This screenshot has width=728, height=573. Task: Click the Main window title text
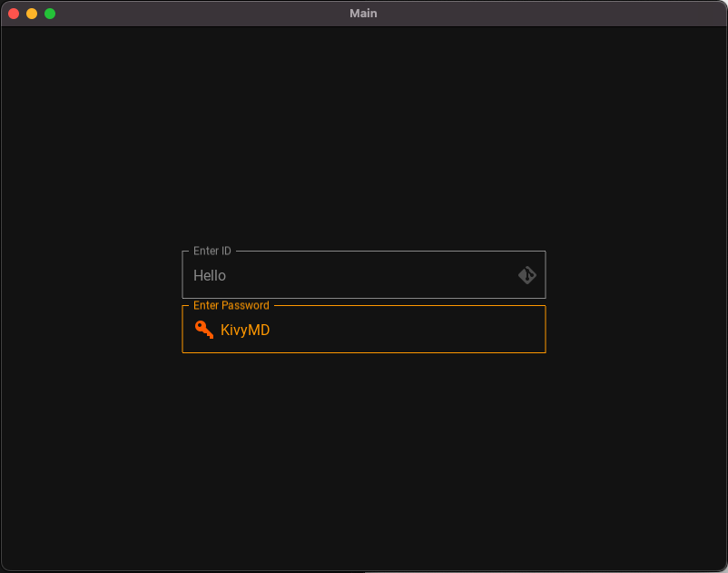[363, 14]
